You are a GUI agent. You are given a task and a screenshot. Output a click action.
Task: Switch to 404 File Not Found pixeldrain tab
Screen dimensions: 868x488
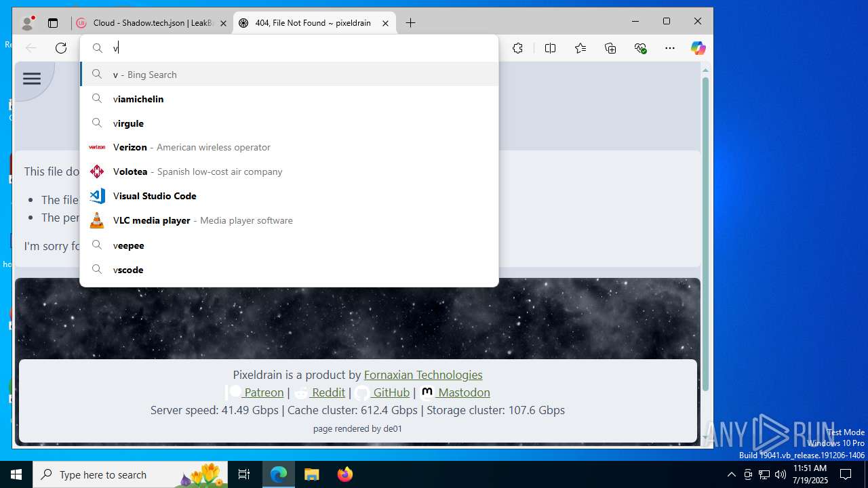pos(314,23)
